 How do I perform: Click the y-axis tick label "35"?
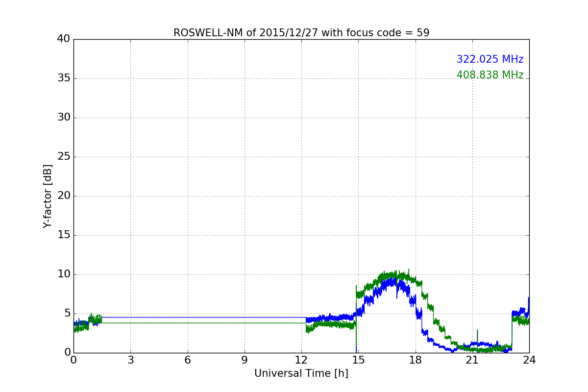(64, 78)
